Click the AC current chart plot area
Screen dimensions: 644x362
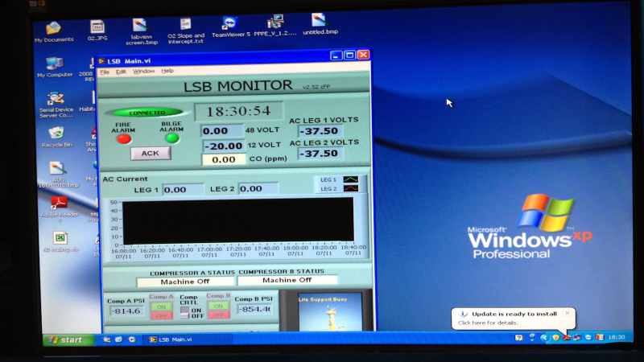[x=238, y=220]
